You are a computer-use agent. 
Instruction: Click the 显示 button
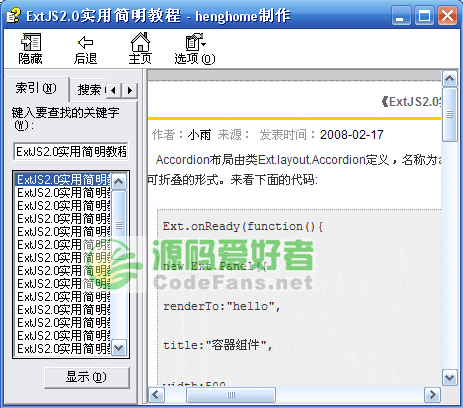[87, 377]
